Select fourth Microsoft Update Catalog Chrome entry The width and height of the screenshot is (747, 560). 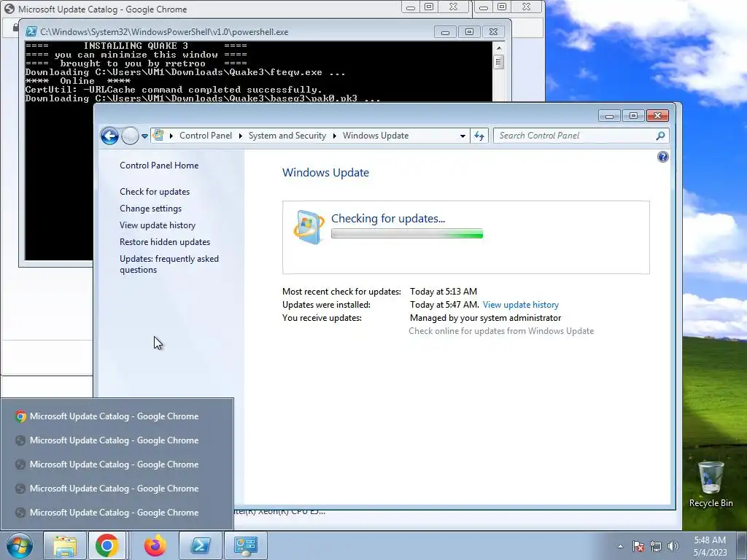click(117, 488)
